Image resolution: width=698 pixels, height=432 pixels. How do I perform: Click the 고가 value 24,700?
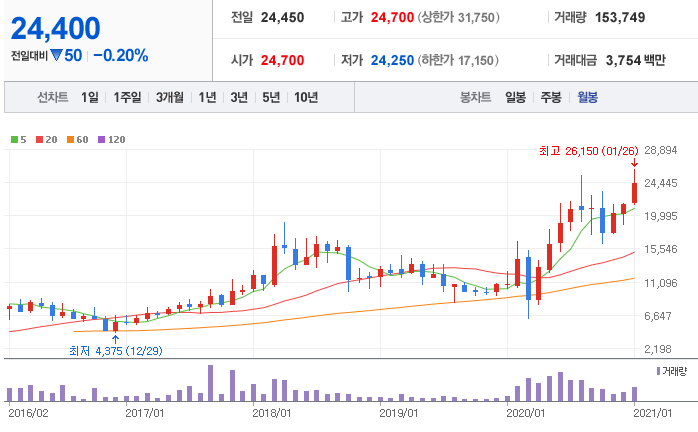tap(392, 17)
